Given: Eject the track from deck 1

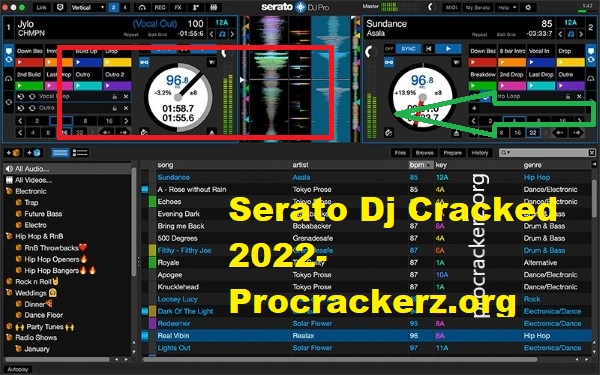Looking at the screenshot, I should 212,132.
